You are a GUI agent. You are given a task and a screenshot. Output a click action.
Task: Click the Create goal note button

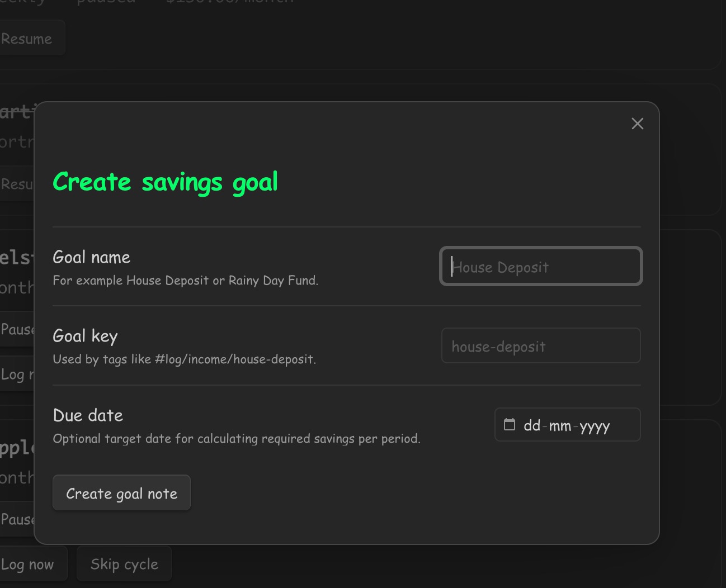[121, 493]
